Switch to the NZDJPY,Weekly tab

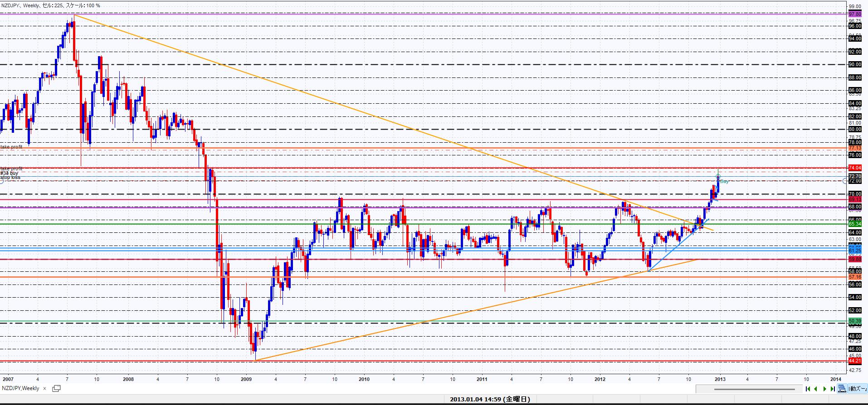[20, 388]
